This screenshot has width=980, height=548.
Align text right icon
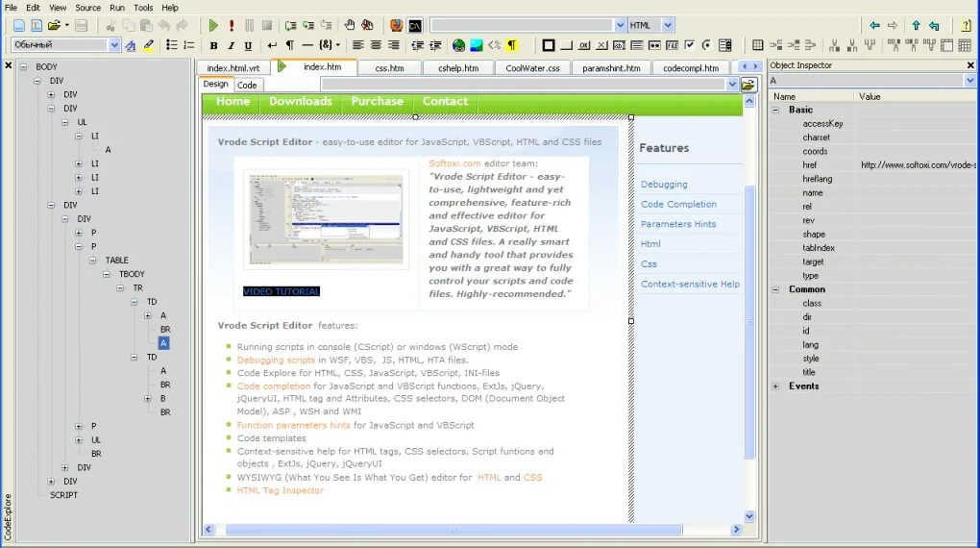point(393,45)
